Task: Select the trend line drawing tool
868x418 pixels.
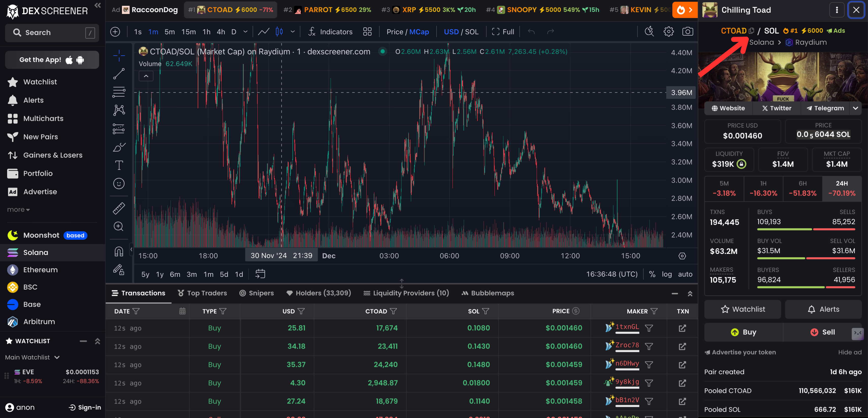Action: [x=119, y=73]
